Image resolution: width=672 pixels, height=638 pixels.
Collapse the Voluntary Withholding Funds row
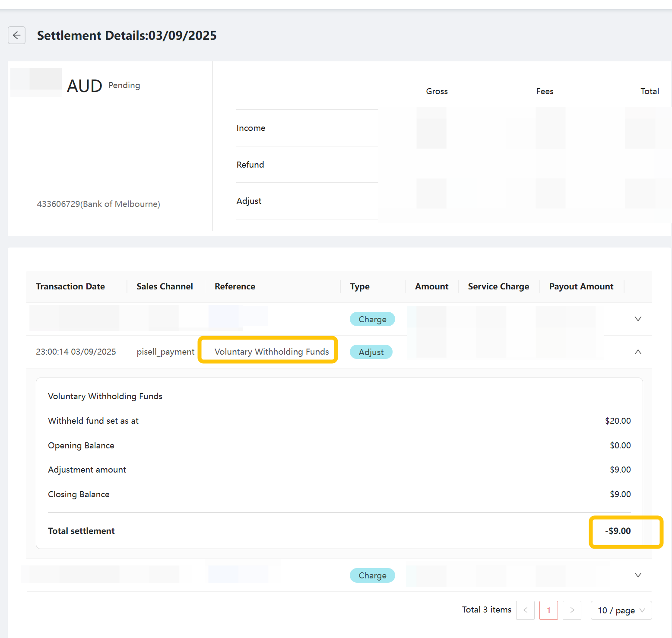(x=637, y=352)
